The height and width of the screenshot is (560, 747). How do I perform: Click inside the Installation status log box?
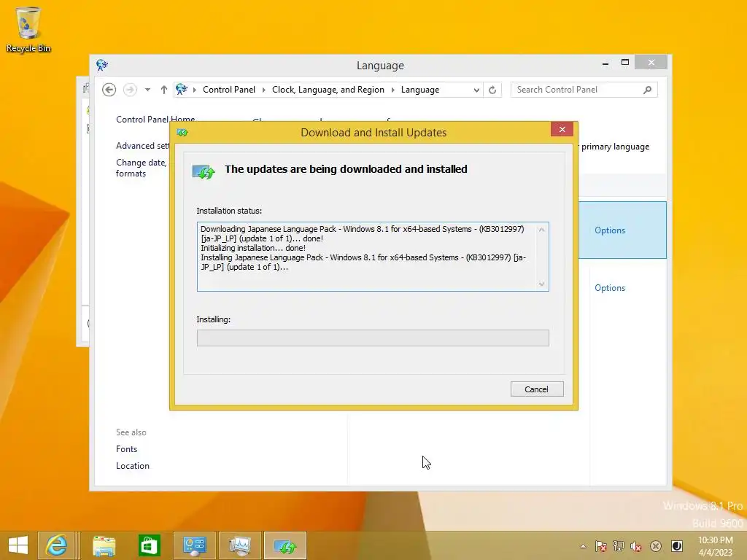click(x=373, y=257)
